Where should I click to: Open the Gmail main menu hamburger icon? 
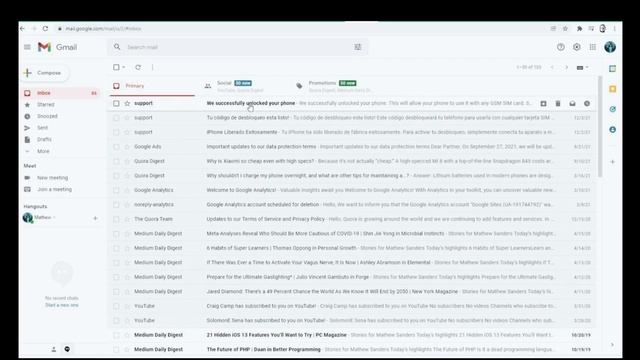[27, 47]
